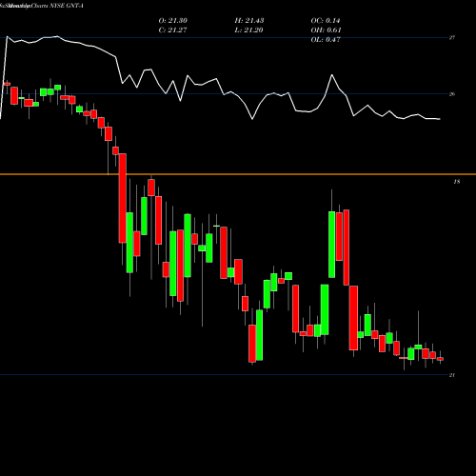Click the 'OC: 0.14' value
Viewport: 476px width, 476px height.
(326, 21)
